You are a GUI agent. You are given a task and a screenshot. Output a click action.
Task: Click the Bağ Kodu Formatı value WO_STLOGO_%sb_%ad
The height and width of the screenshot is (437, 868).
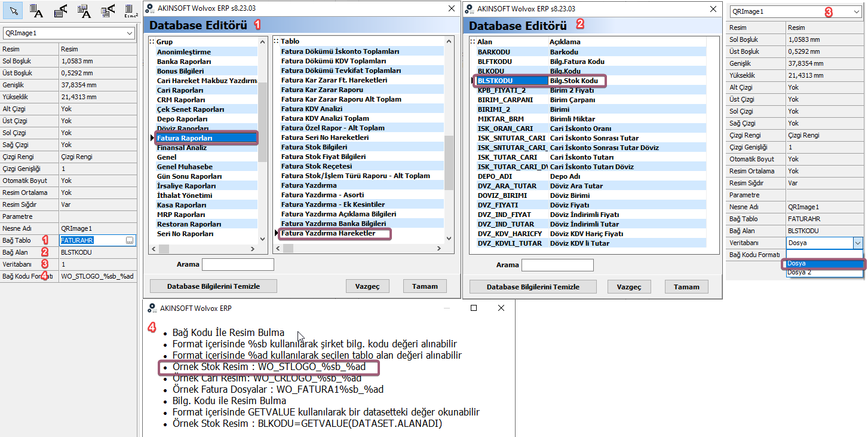point(97,276)
